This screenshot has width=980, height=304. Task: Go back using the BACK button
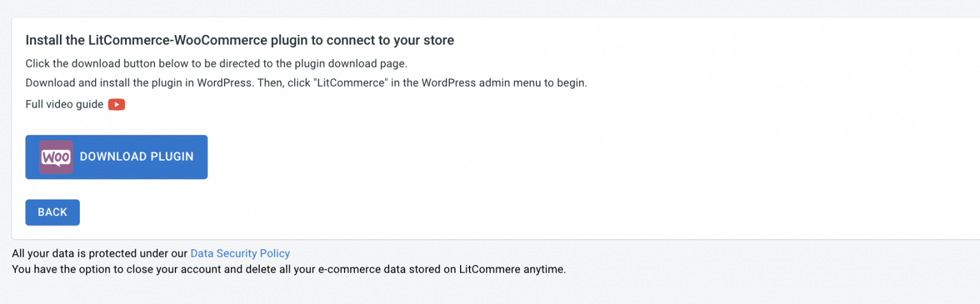click(x=52, y=212)
